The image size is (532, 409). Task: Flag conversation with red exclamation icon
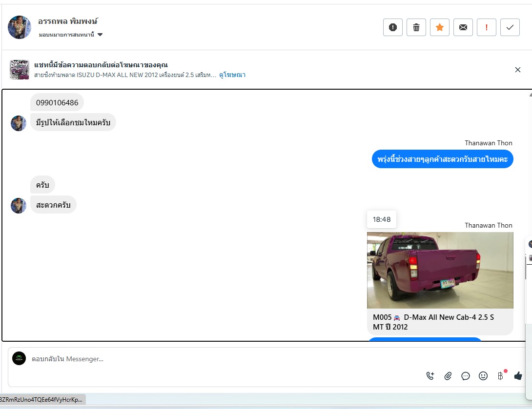pyautogui.click(x=486, y=27)
